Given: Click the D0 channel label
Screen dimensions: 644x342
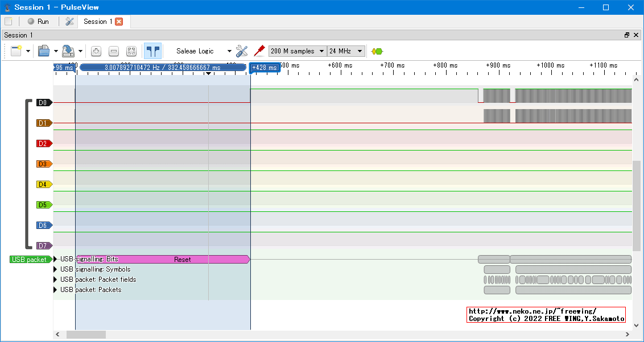Looking at the screenshot, I should coord(43,103).
